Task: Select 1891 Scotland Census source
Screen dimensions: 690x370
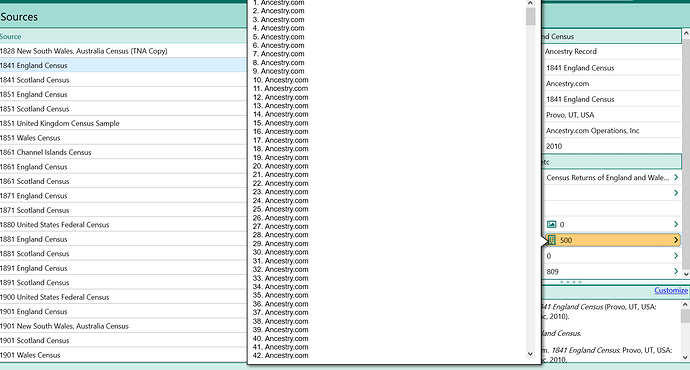Action: tap(123, 283)
